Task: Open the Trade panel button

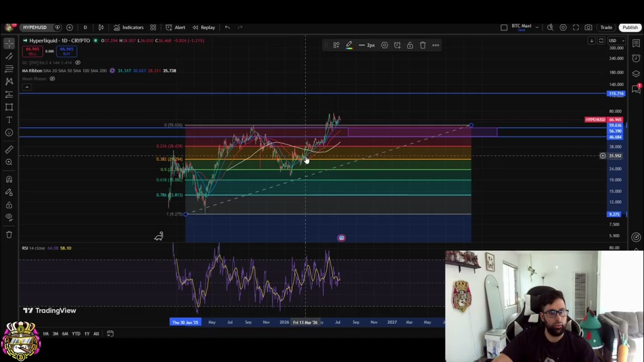Action: click(x=606, y=27)
